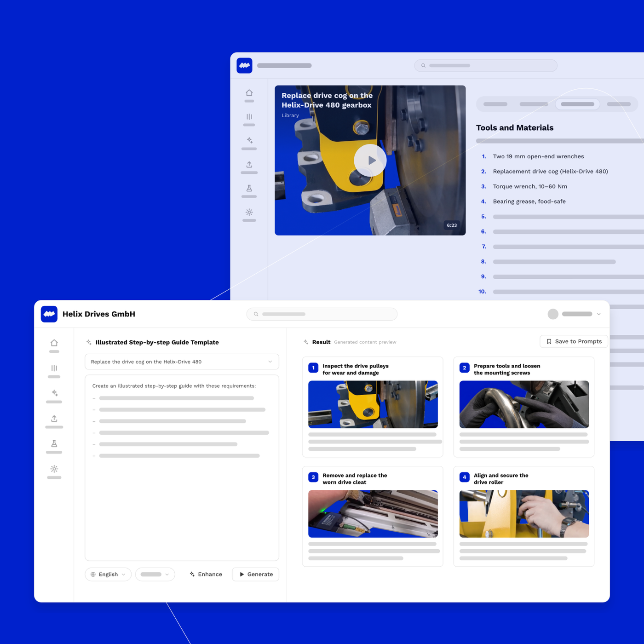
Task: Click sparkle icon in back window sidebar
Action: [249, 140]
